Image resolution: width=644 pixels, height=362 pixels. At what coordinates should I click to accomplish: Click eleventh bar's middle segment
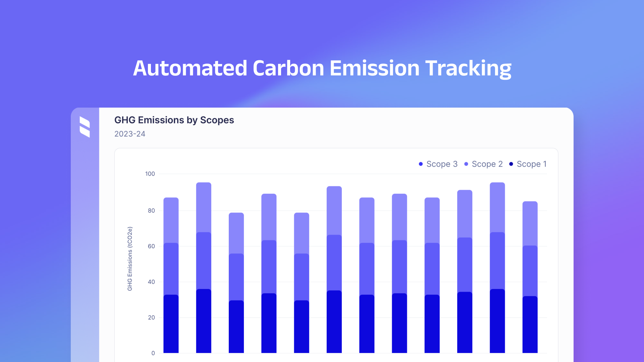497,260
